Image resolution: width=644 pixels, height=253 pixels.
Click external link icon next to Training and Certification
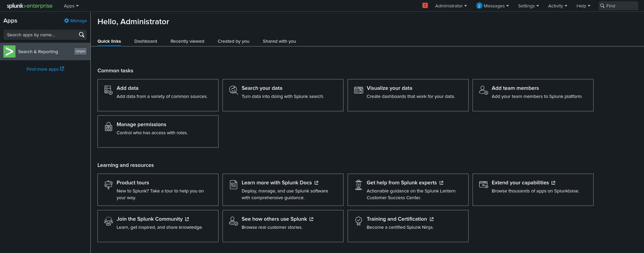click(432, 219)
